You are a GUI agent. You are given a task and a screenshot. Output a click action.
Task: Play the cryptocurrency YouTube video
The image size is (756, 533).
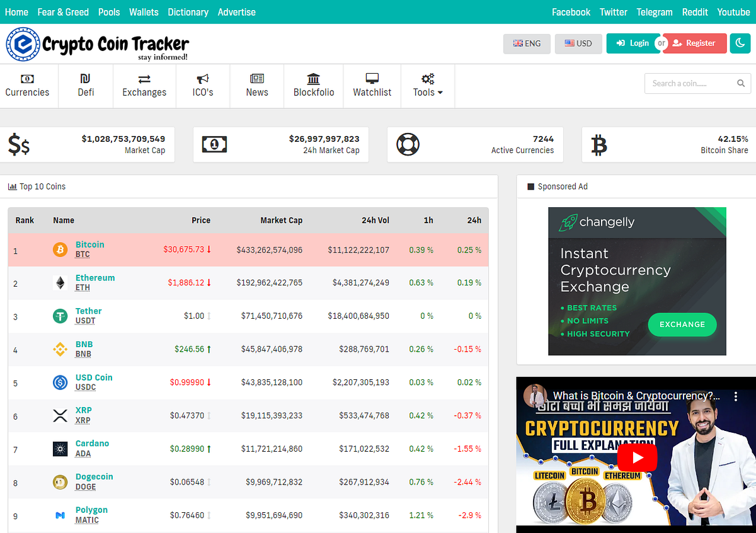[636, 457]
